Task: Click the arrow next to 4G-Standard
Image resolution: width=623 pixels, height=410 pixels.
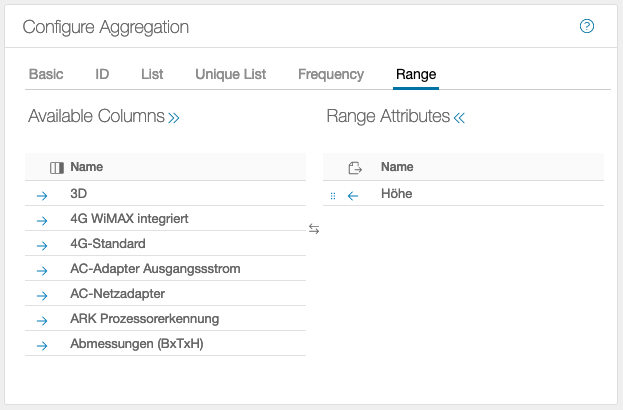Action: pyautogui.click(x=42, y=245)
